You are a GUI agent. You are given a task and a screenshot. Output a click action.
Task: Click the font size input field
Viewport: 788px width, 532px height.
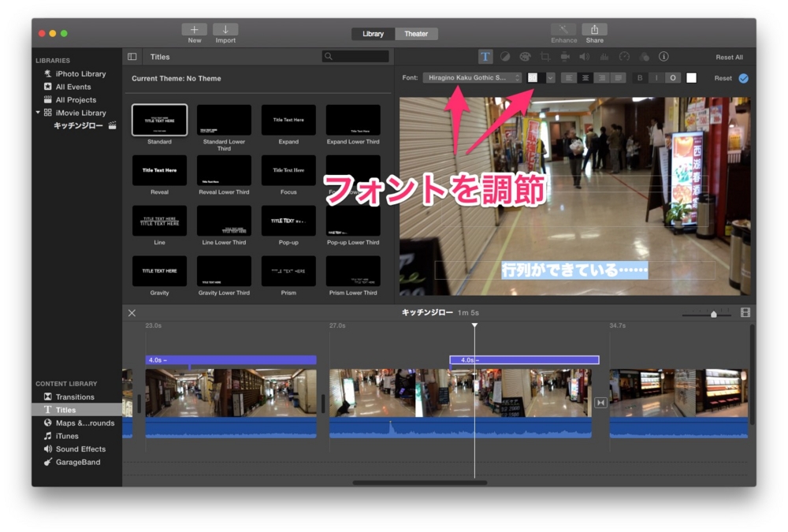point(536,78)
